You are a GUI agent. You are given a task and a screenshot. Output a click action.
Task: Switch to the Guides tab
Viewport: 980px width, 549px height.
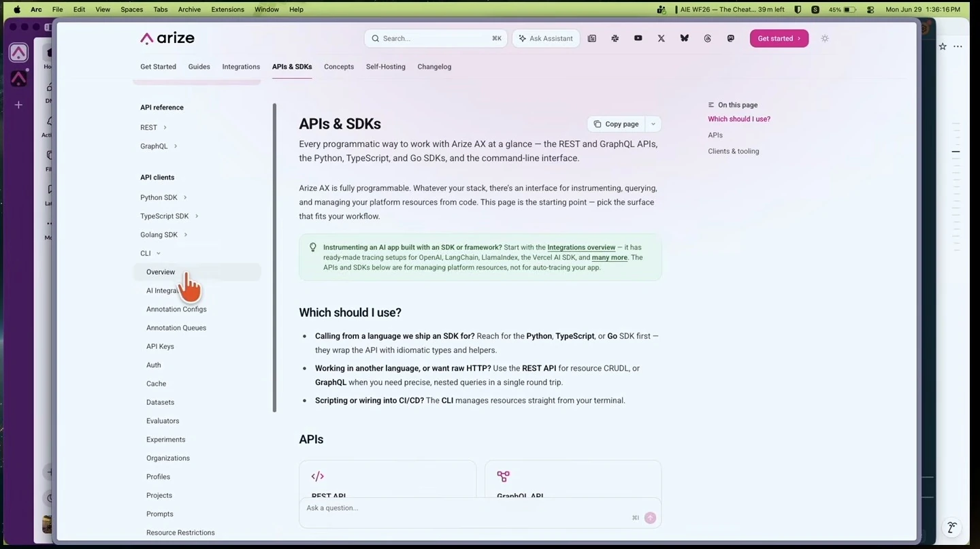tap(199, 67)
